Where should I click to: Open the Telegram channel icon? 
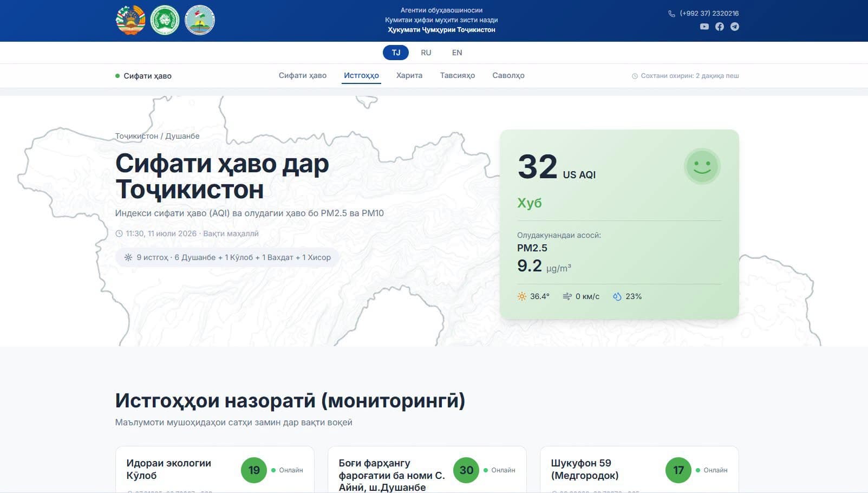(x=735, y=27)
